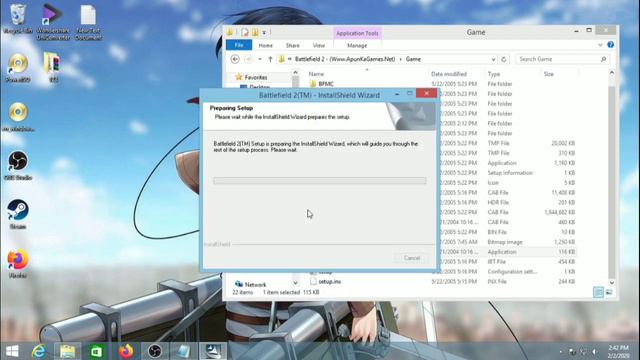Cancel the InstallShield Wizard setup

pos(411,258)
